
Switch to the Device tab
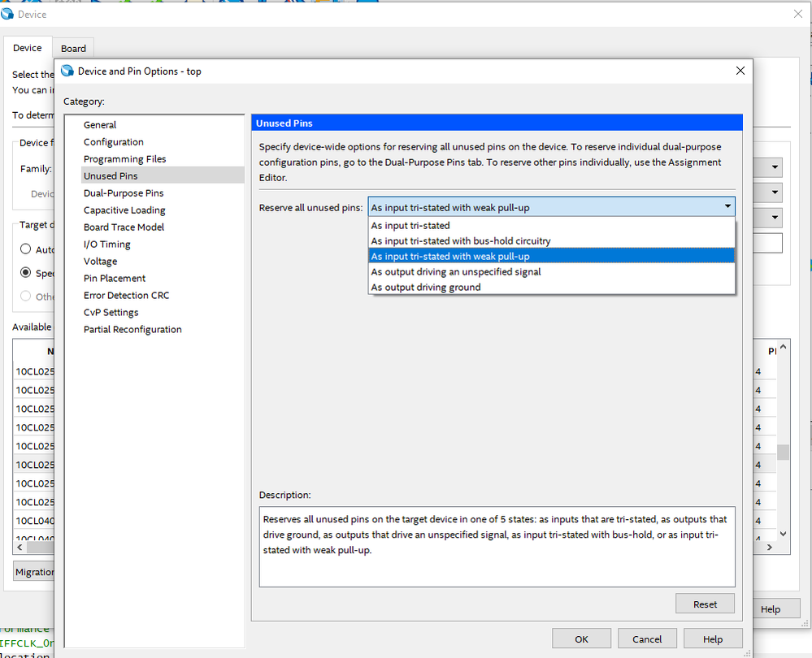click(x=28, y=48)
